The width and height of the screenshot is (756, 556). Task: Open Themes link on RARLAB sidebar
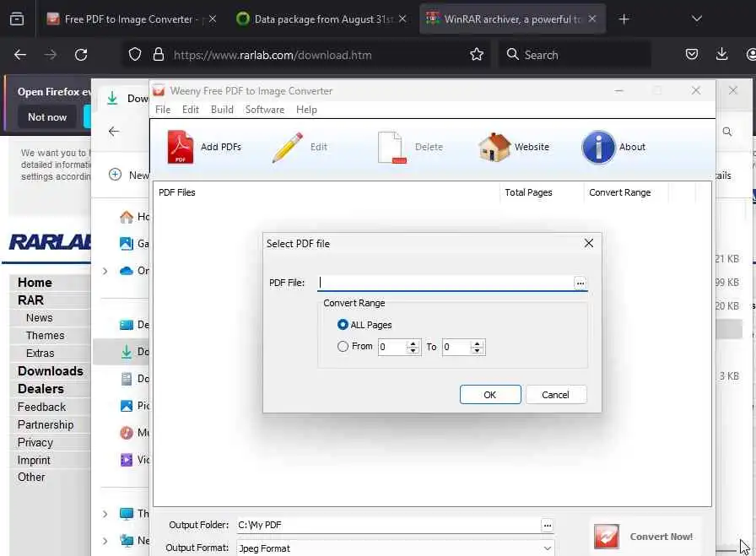click(46, 336)
